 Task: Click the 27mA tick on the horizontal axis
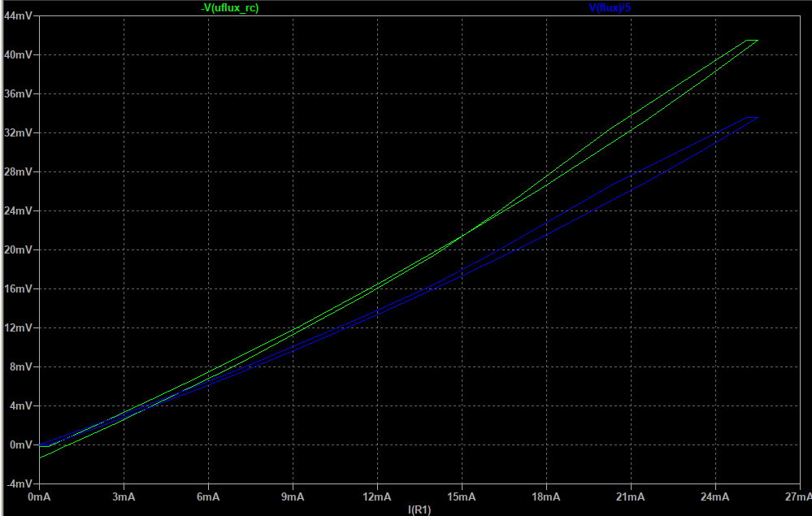tap(798, 496)
